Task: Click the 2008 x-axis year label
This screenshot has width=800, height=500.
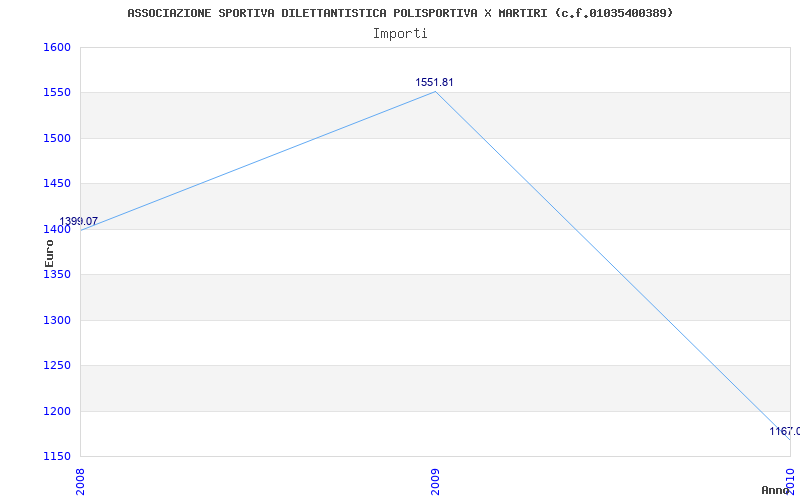Action: point(80,482)
